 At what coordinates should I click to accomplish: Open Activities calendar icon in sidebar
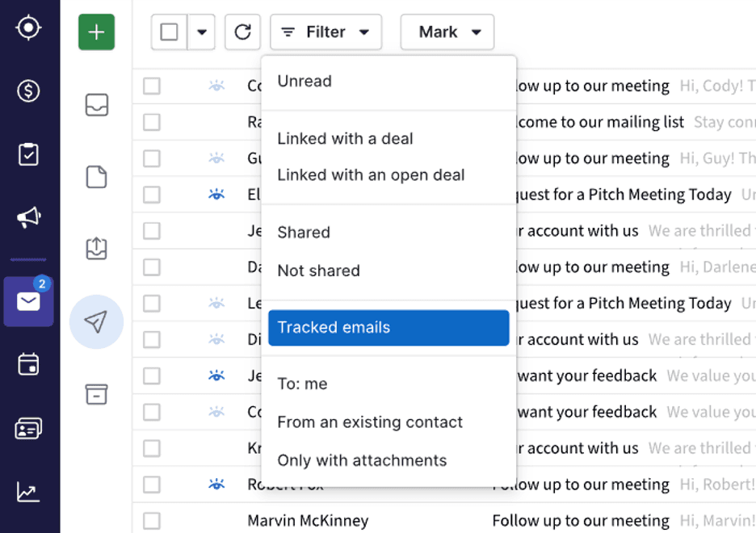pos(28,364)
